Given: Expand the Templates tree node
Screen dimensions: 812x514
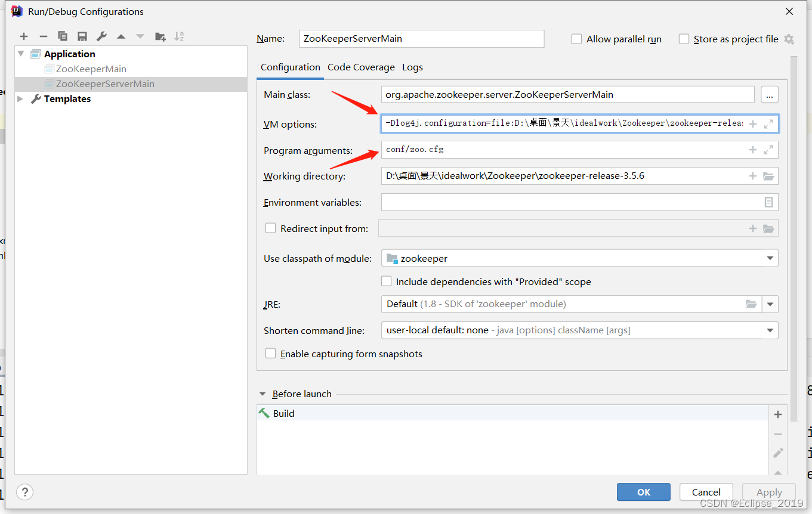Looking at the screenshot, I should [21, 99].
